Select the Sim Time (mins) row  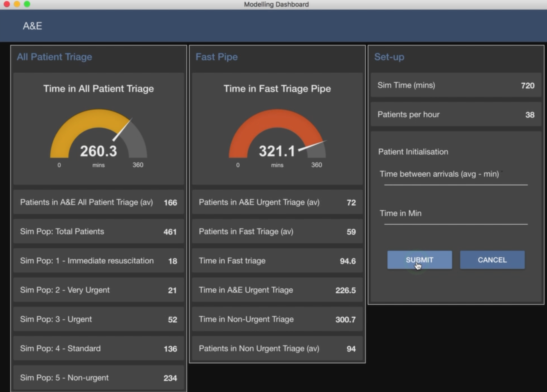click(455, 85)
